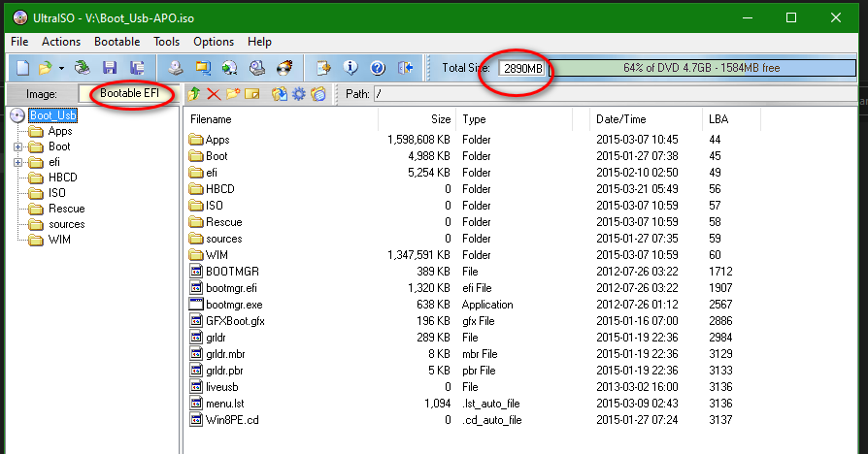Click the Rename folder icon

click(251, 94)
